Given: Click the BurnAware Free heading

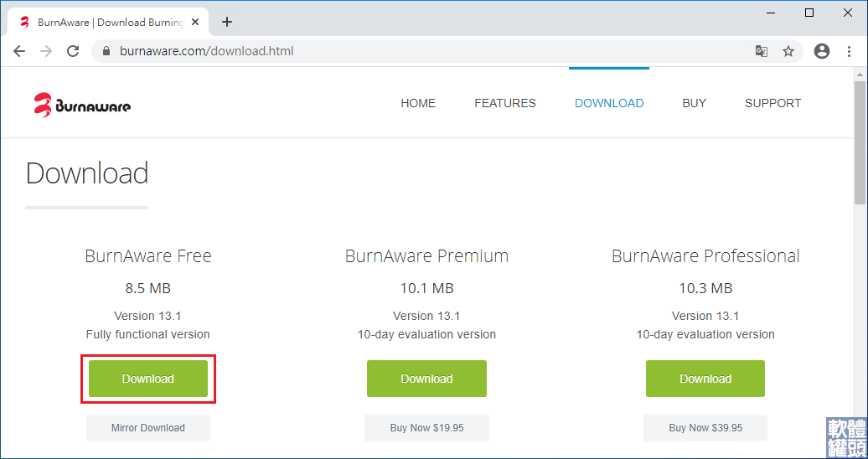Looking at the screenshot, I should point(147,256).
